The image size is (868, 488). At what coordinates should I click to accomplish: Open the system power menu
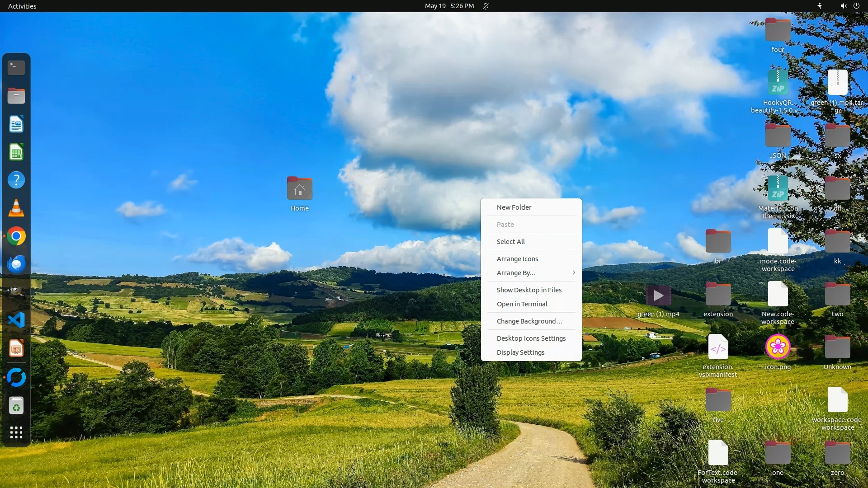click(x=856, y=6)
